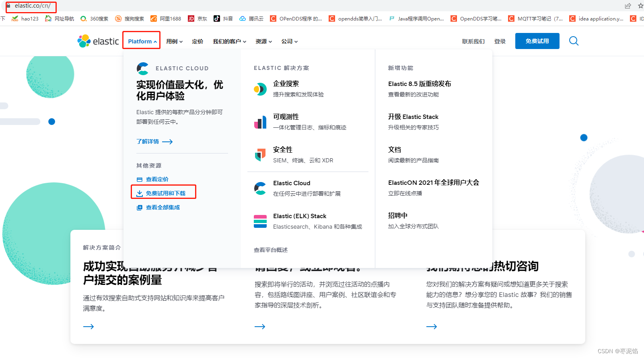Image resolution: width=644 pixels, height=358 pixels.
Task: Select Elastic Cloud menu entry text
Action: [x=292, y=183]
